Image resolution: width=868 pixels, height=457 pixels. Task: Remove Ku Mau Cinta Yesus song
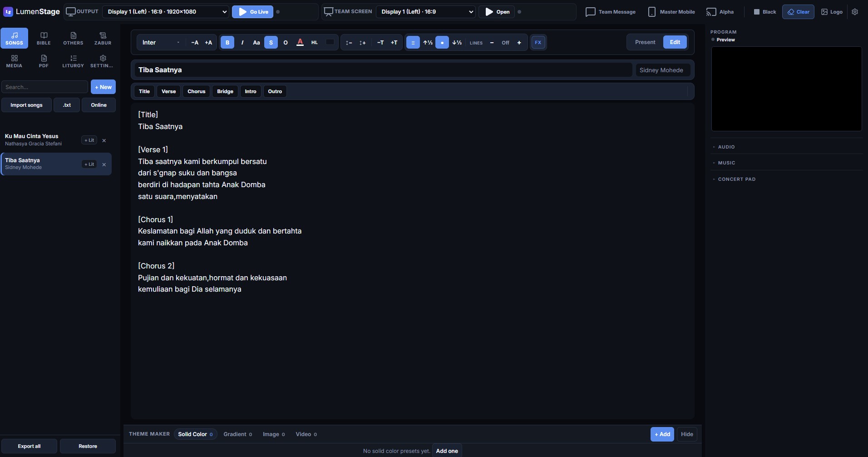coord(104,140)
